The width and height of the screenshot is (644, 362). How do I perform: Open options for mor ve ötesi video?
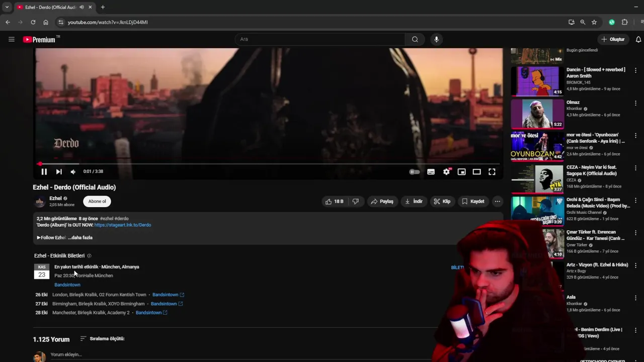635,135
